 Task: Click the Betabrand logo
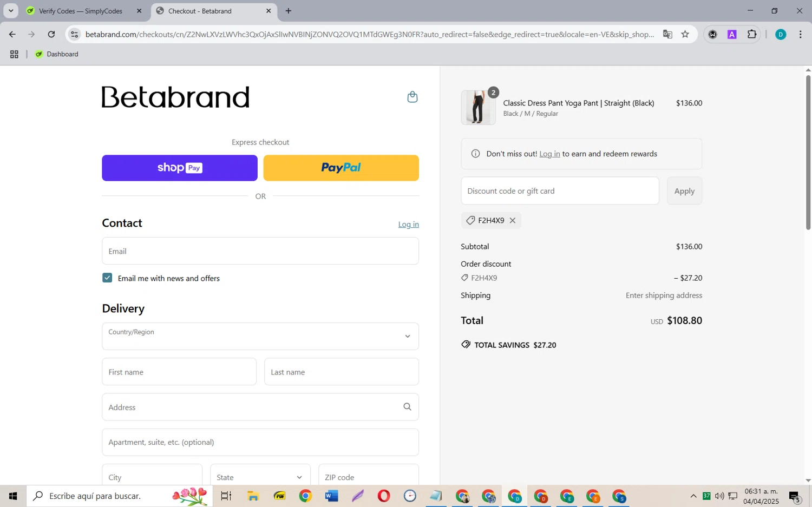click(175, 97)
